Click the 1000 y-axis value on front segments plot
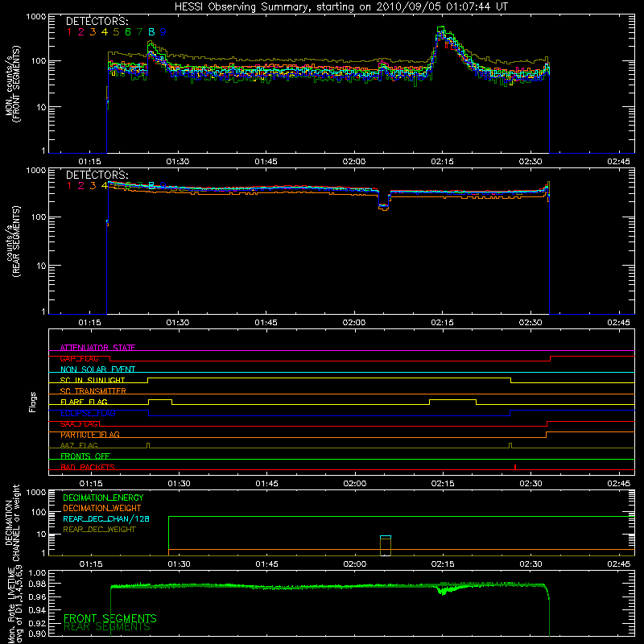Screen dimensions: 644x644 35,17
